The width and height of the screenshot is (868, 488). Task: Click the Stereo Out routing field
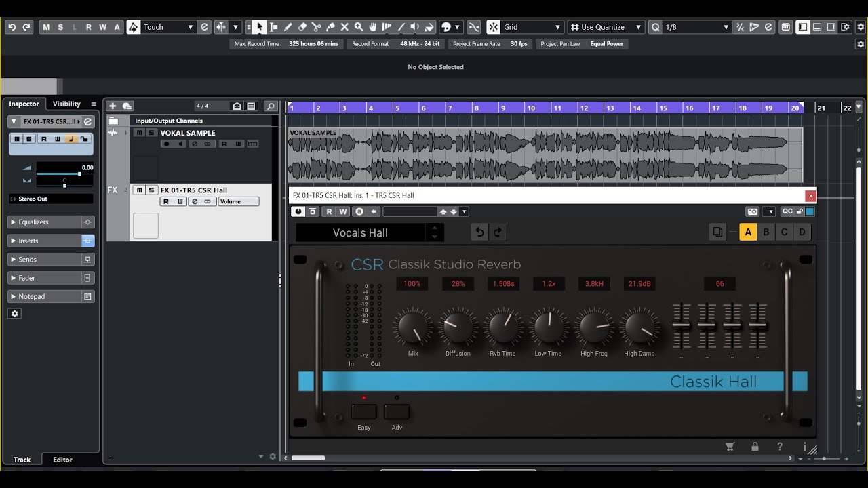pyautogui.click(x=51, y=199)
